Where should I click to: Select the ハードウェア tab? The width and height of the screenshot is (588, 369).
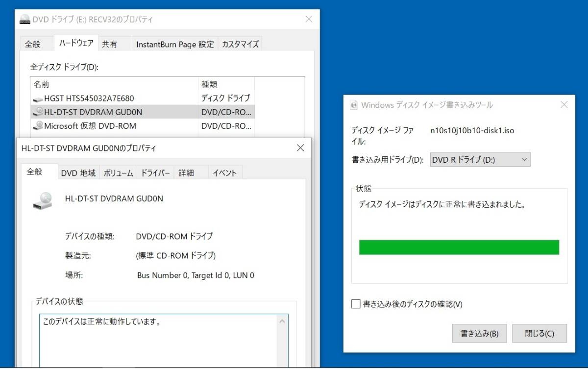pyautogui.click(x=76, y=43)
